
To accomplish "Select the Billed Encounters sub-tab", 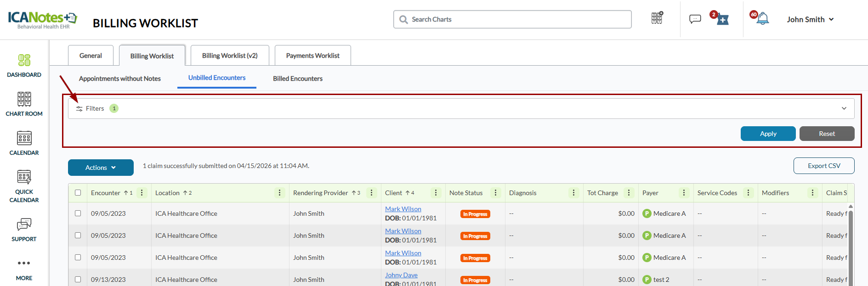I will pyautogui.click(x=297, y=79).
